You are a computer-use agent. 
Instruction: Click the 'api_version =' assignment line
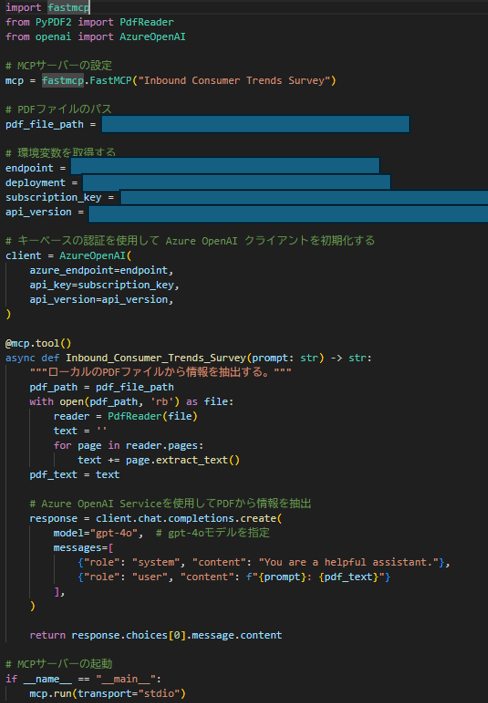tap(44, 212)
